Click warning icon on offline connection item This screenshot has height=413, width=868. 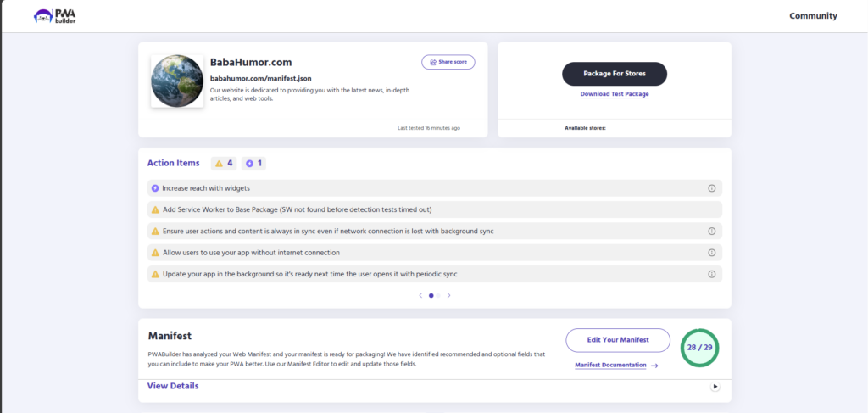tap(156, 253)
